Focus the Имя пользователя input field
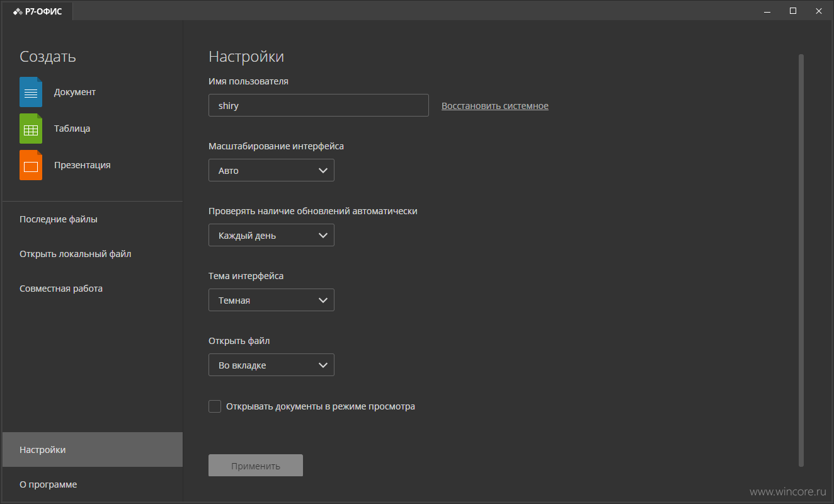Viewport: 834px width, 504px height. [319, 105]
